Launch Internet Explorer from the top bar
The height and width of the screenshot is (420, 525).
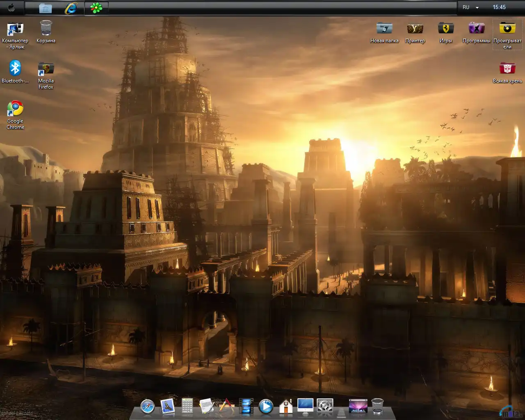coord(71,8)
